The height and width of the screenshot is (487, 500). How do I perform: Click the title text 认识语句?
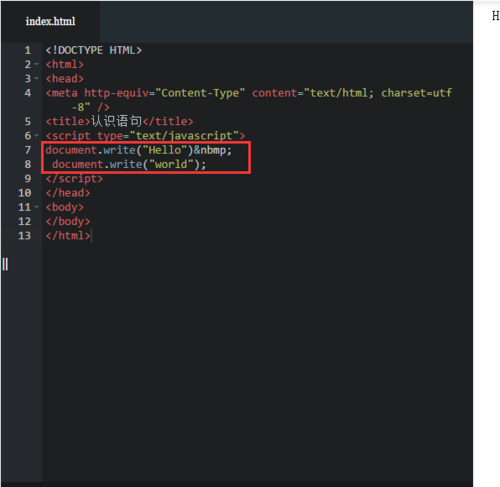pos(116,121)
